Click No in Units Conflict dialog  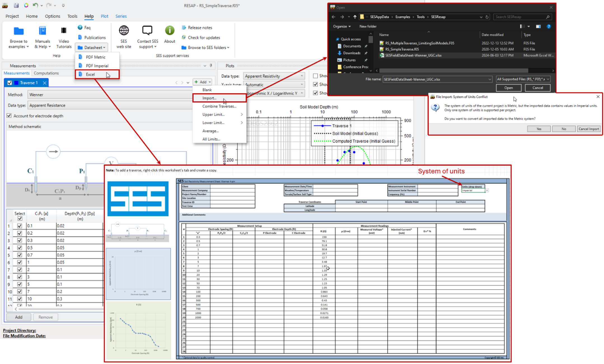tap(564, 129)
